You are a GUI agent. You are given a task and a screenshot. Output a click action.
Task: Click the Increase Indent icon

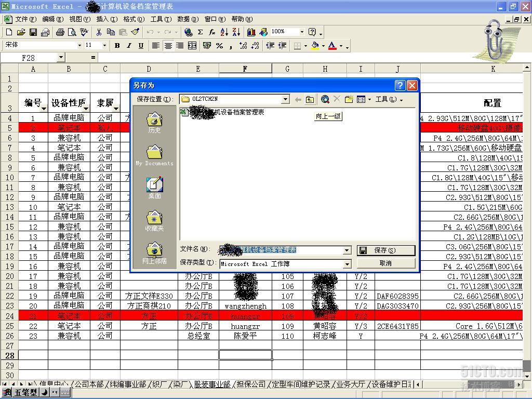[x=282, y=46]
